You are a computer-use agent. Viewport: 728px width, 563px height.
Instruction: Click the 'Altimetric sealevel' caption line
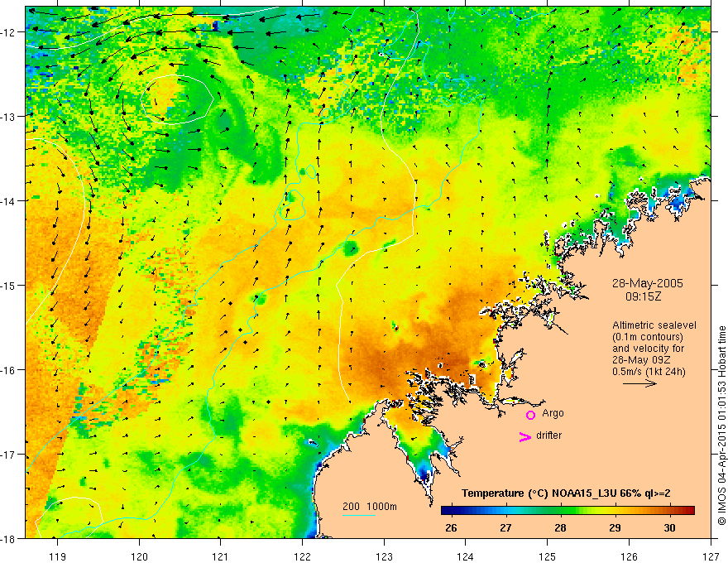654,325
